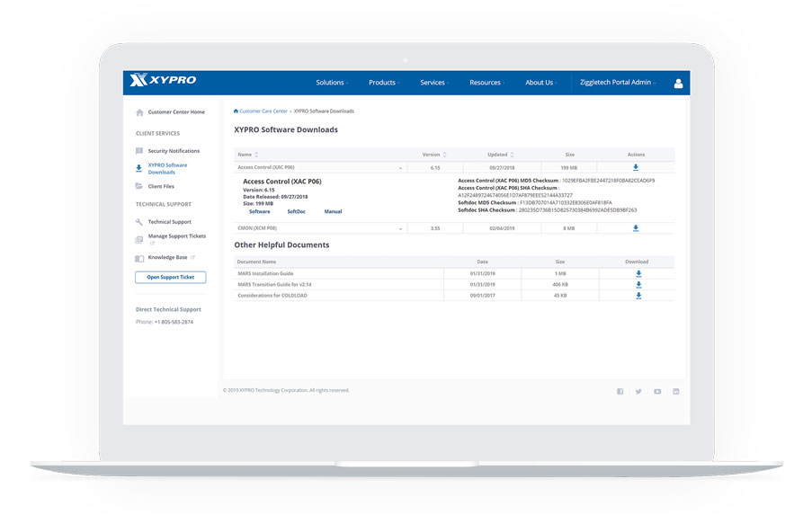812x524 pixels.
Task: Open the SoftDoc link for Access Control
Action: pos(296,211)
